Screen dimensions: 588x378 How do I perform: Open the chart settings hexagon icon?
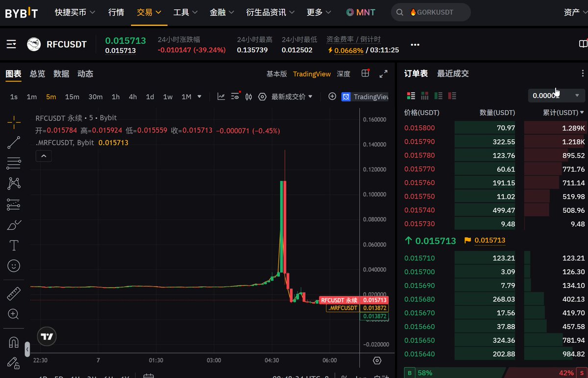(x=262, y=97)
